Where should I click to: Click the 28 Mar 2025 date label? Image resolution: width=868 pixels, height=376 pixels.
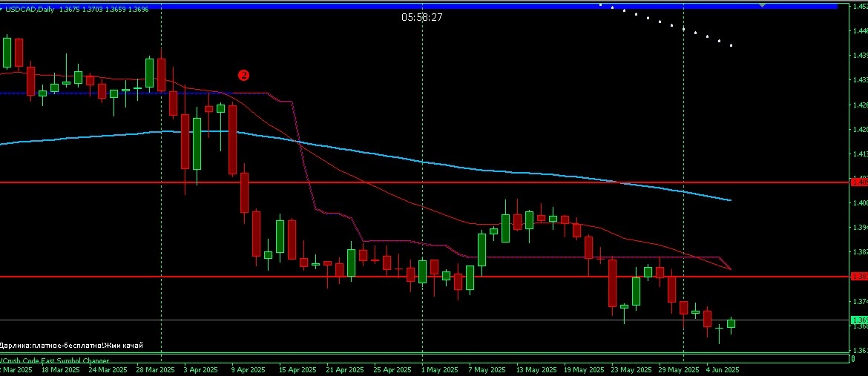tap(155, 369)
